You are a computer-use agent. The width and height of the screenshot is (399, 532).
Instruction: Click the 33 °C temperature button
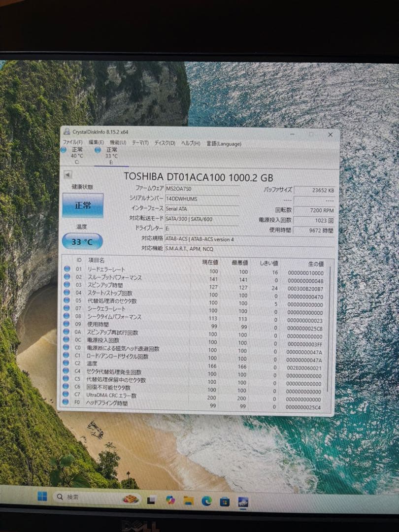82,242
